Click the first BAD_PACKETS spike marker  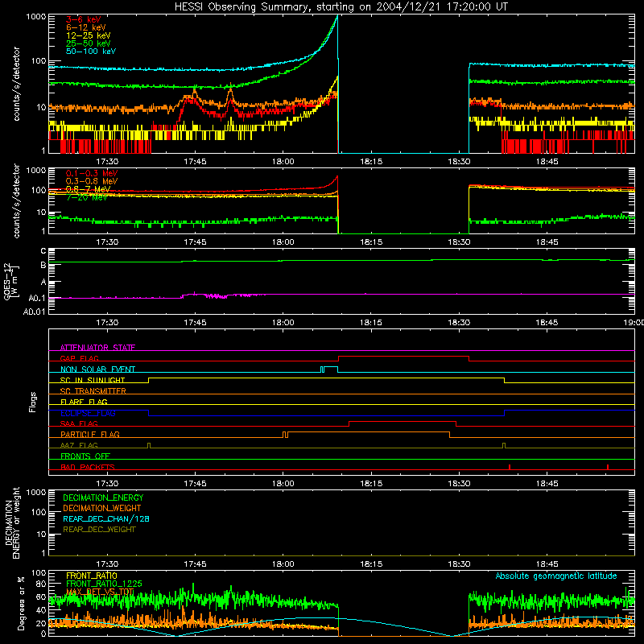coord(510,467)
